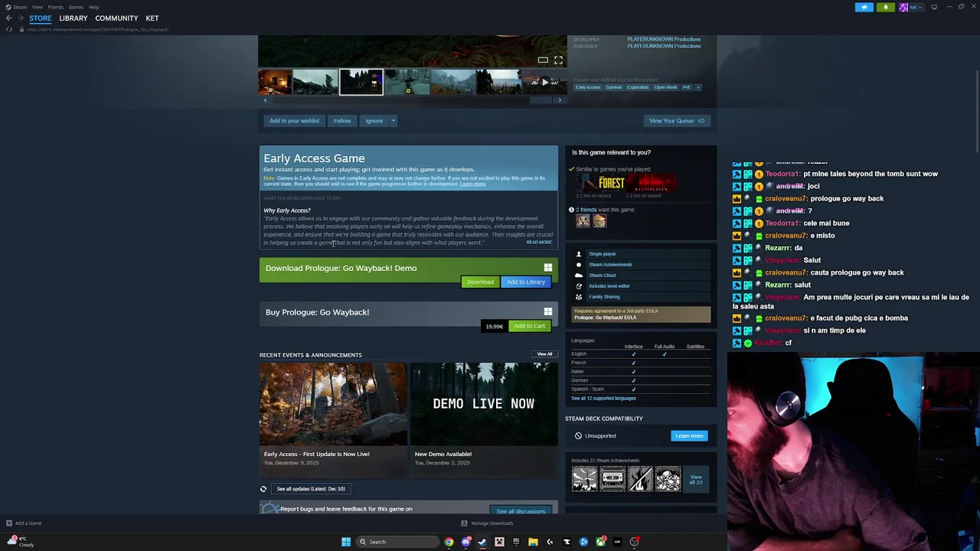
Task: Go forward with the Steam forward arrow
Action: coord(20,18)
